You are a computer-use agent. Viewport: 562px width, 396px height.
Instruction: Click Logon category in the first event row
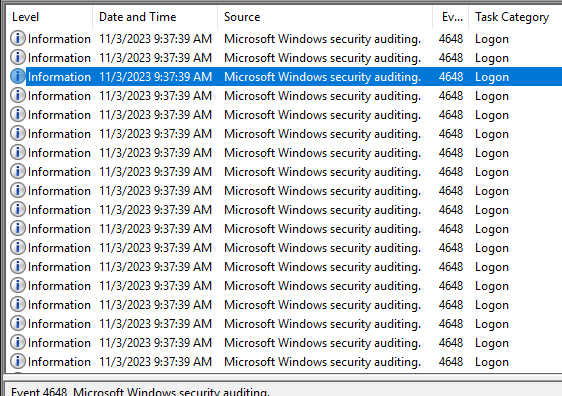pos(492,39)
